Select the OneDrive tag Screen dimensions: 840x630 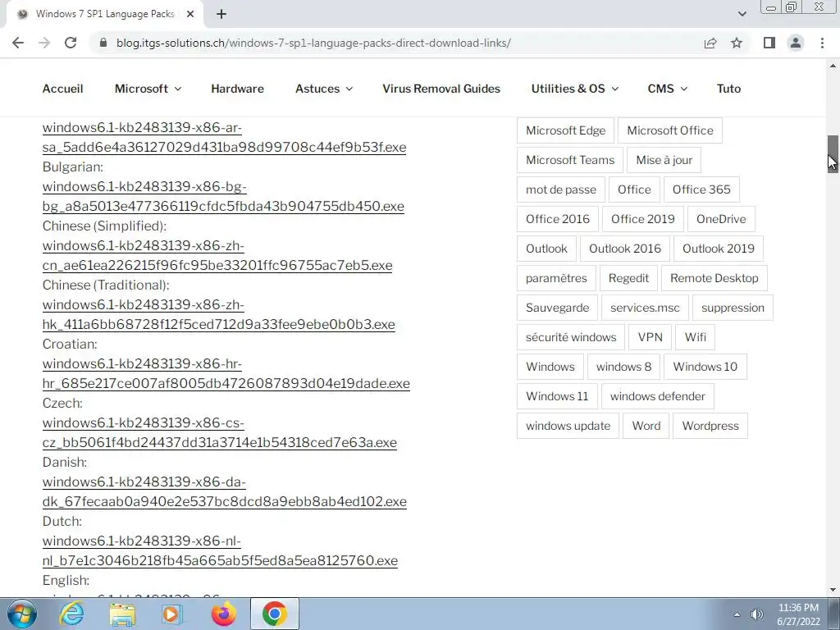(x=721, y=218)
